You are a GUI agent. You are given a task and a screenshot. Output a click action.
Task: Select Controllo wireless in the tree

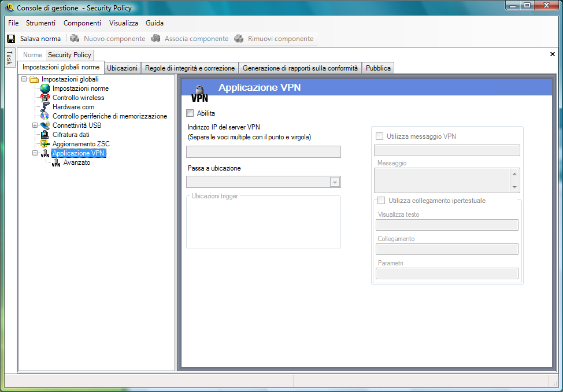(78, 98)
